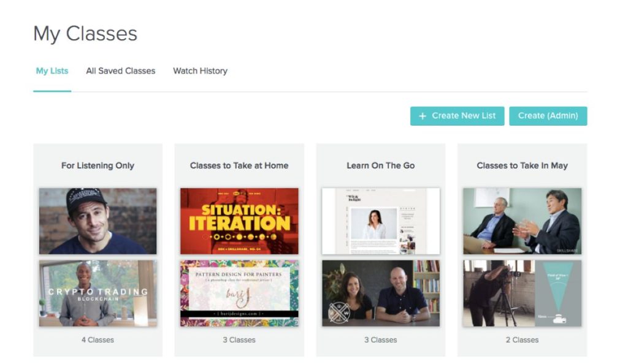Image resolution: width=628 pixels, height=364 pixels.
Task: Switch to the All Saved Classes tab
Action: tap(120, 70)
